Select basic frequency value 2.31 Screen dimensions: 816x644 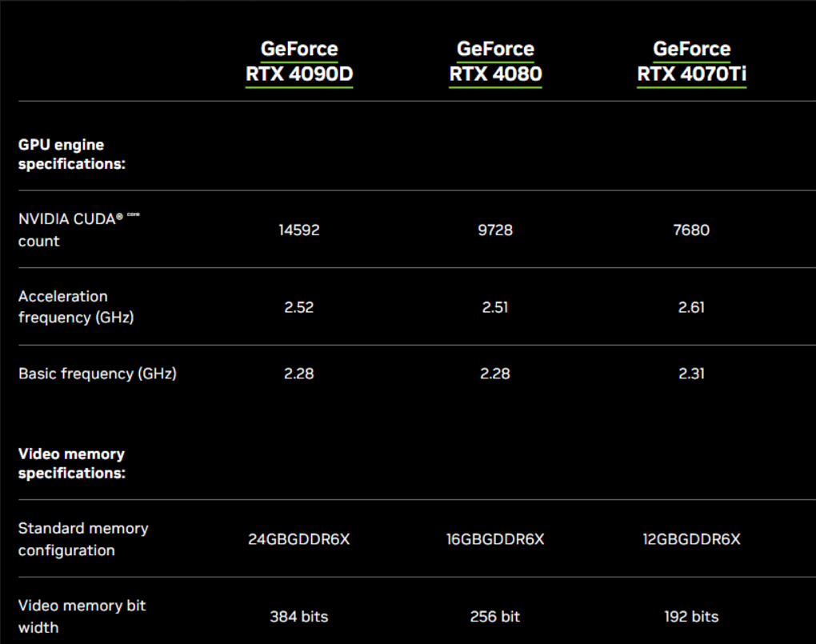point(691,374)
